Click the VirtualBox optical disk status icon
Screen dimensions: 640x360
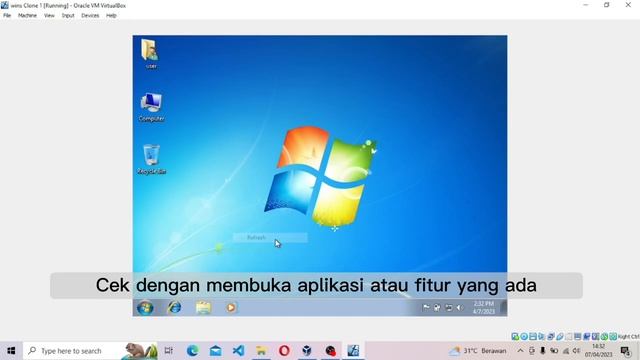coord(524,337)
